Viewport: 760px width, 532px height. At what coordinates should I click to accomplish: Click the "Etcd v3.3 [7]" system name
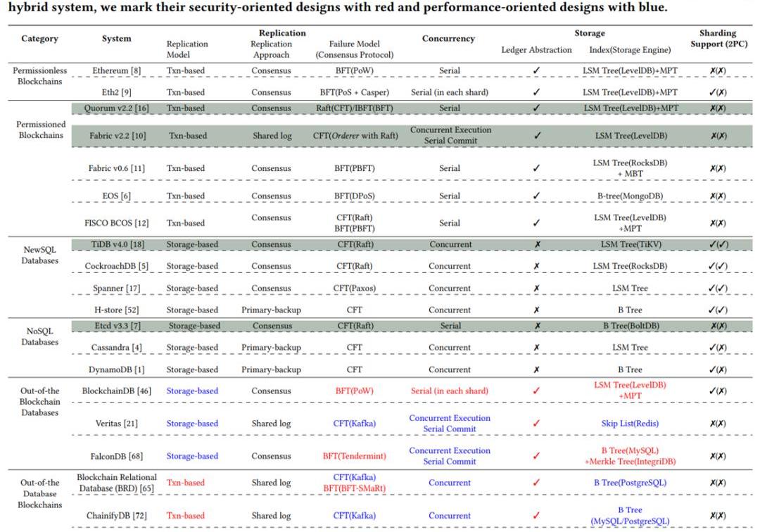tap(118, 326)
